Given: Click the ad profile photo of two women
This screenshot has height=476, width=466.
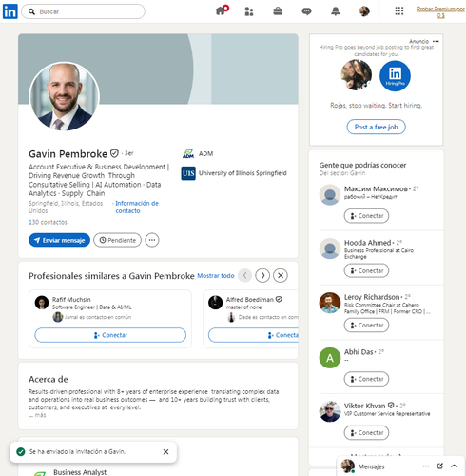Looking at the screenshot, I should point(357,75).
